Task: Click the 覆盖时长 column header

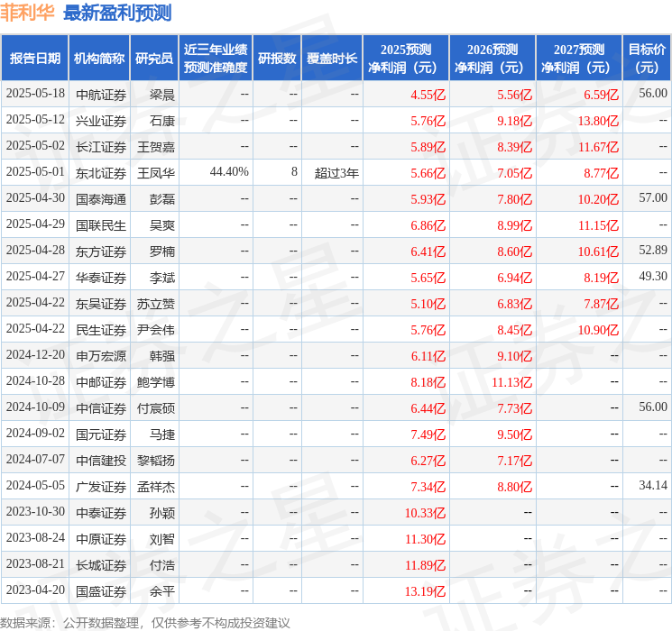Action: (x=332, y=59)
